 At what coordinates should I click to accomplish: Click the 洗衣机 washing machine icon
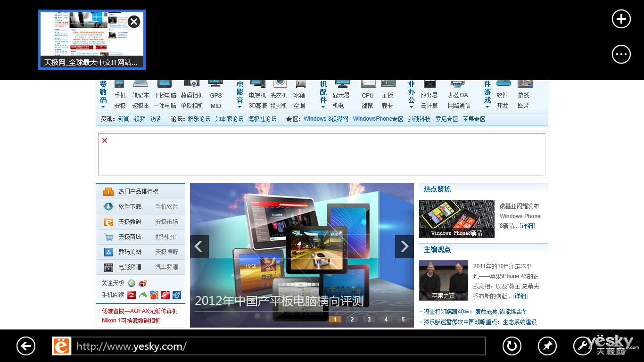point(280,83)
